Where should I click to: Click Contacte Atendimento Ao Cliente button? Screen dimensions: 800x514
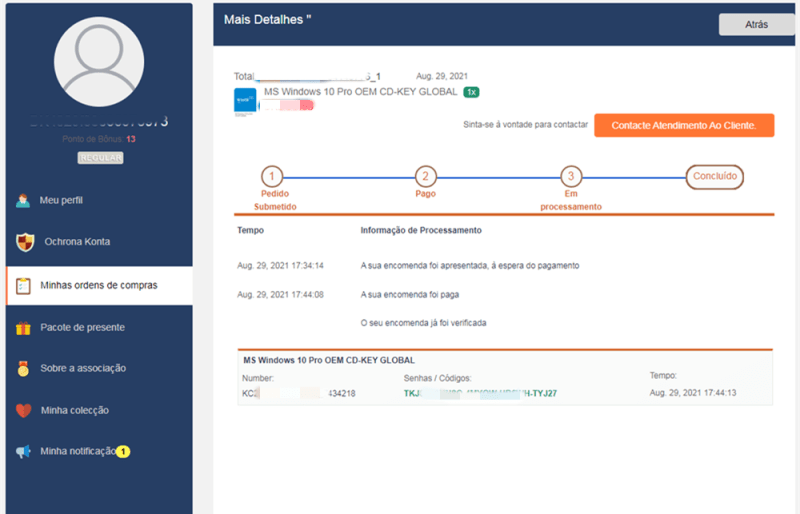click(x=684, y=126)
